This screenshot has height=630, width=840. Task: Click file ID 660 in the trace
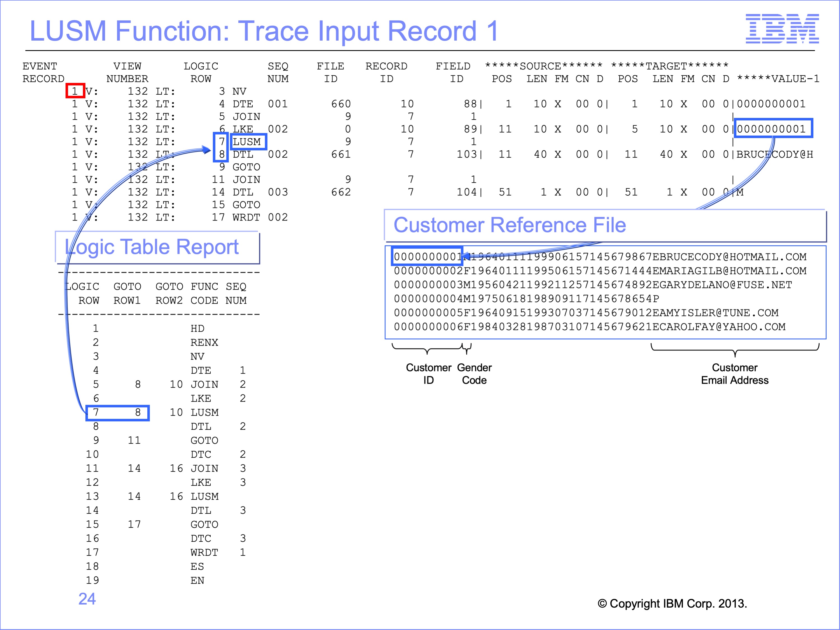click(341, 104)
